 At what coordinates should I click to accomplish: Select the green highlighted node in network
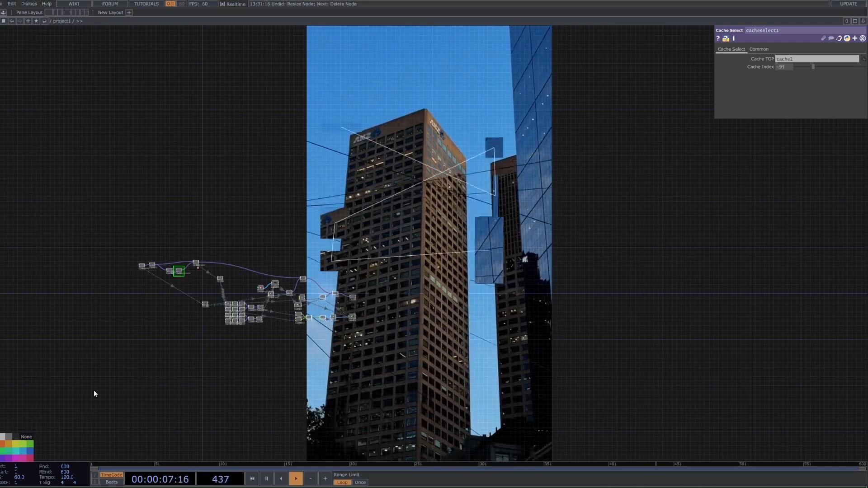179,271
